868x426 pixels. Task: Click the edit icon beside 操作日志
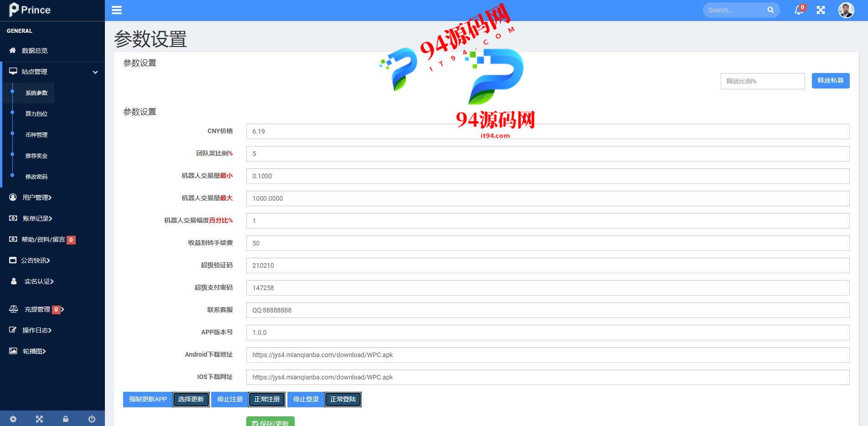point(13,330)
